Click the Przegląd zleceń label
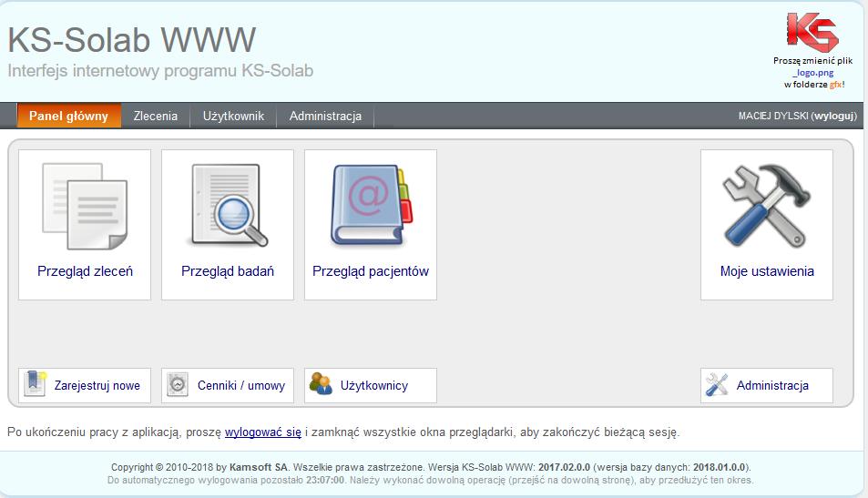 pos(85,271)
